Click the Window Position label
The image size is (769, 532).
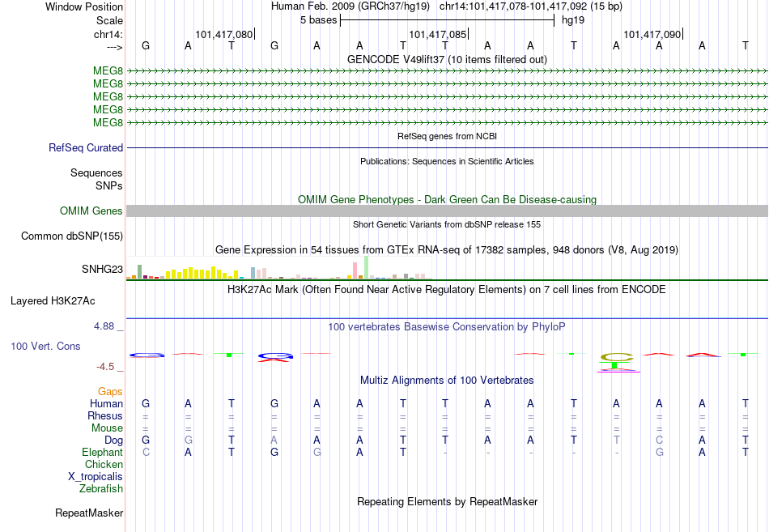point(84,6)
